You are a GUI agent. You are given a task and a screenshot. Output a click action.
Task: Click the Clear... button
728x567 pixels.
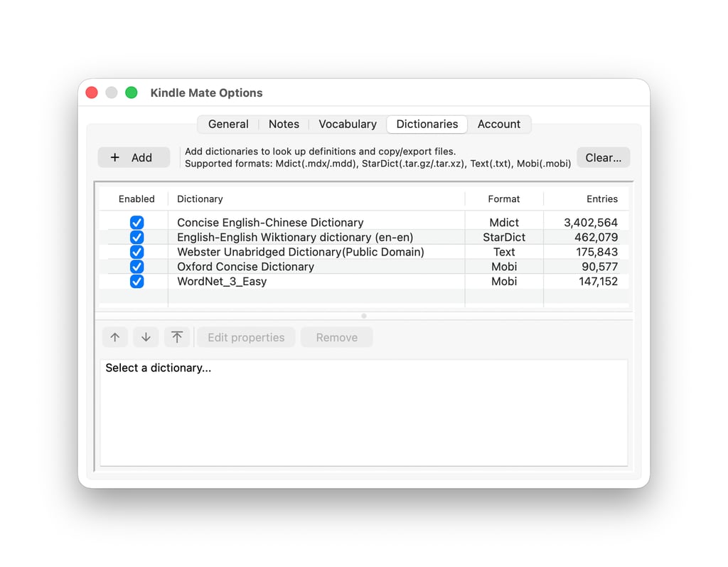pyautogui.click(x=603, y=157)
